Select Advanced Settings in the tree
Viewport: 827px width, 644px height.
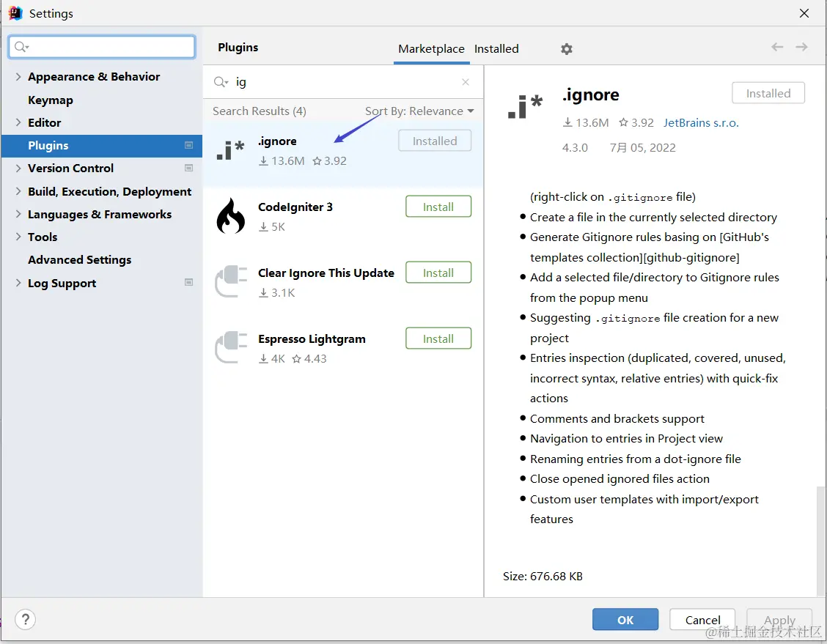click(80, 260)
